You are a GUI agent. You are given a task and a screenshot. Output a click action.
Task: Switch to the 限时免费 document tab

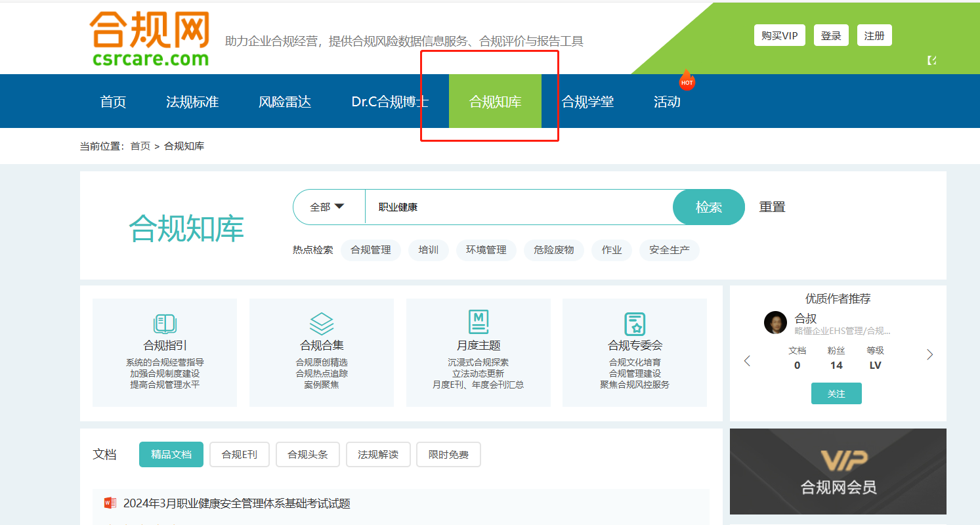tap(448, 454)
